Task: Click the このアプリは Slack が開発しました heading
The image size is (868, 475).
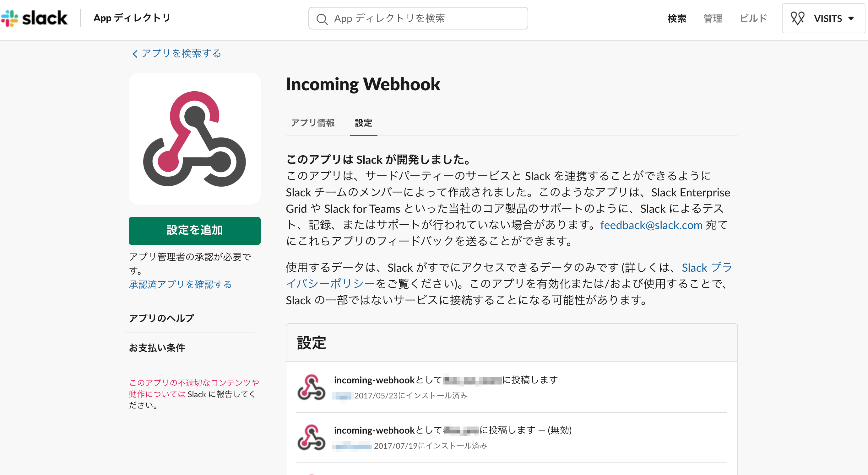Action: coord(378,160)
